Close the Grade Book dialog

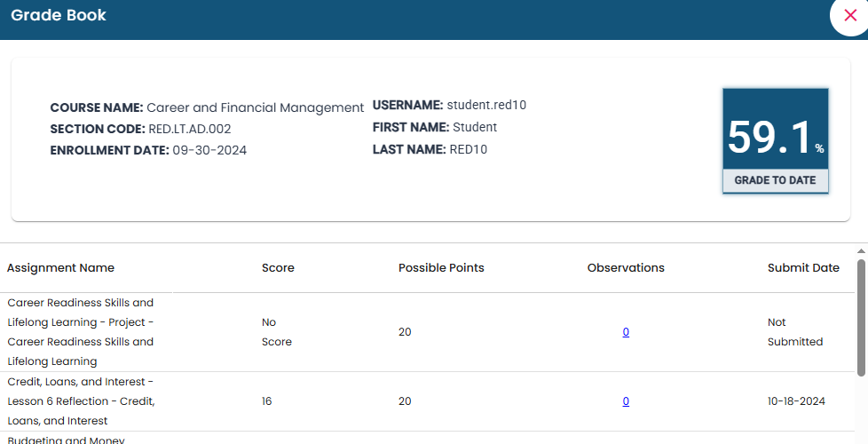tap(849, 15)
